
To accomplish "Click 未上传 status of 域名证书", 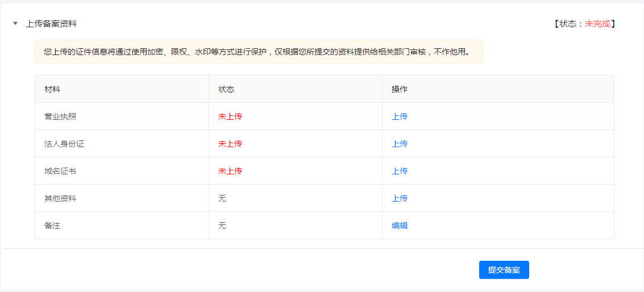I will click(230, 171).
